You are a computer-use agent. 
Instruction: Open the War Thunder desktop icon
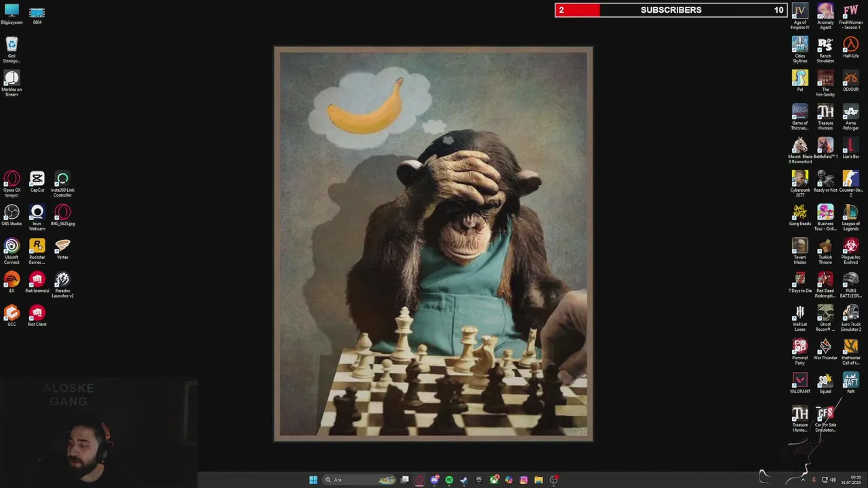(x=825, y=349)
